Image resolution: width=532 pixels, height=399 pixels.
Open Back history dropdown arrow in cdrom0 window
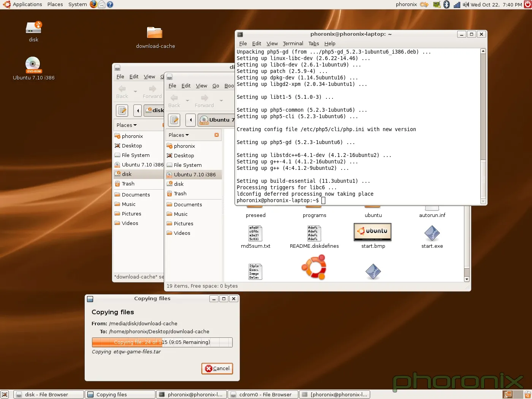click(187, 101)
